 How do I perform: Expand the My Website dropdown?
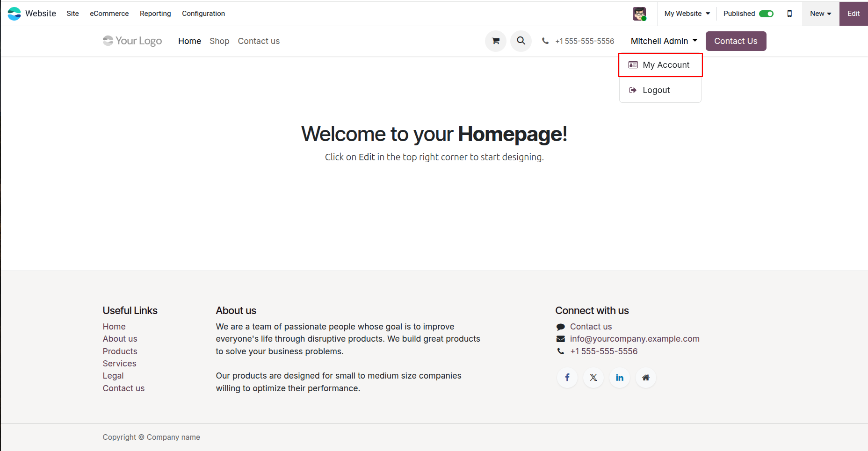[x=687, y=14]
